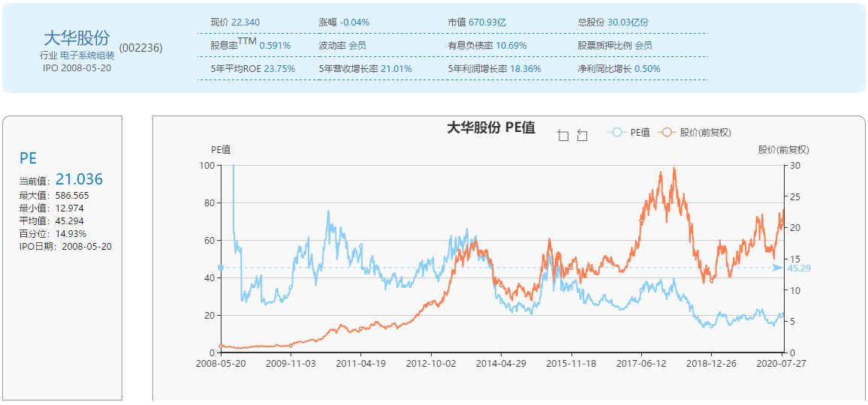Open the 电子系统组装 industry link
Image resolution: width=868 pixels, height=405 pixels.
pos(87,56)
